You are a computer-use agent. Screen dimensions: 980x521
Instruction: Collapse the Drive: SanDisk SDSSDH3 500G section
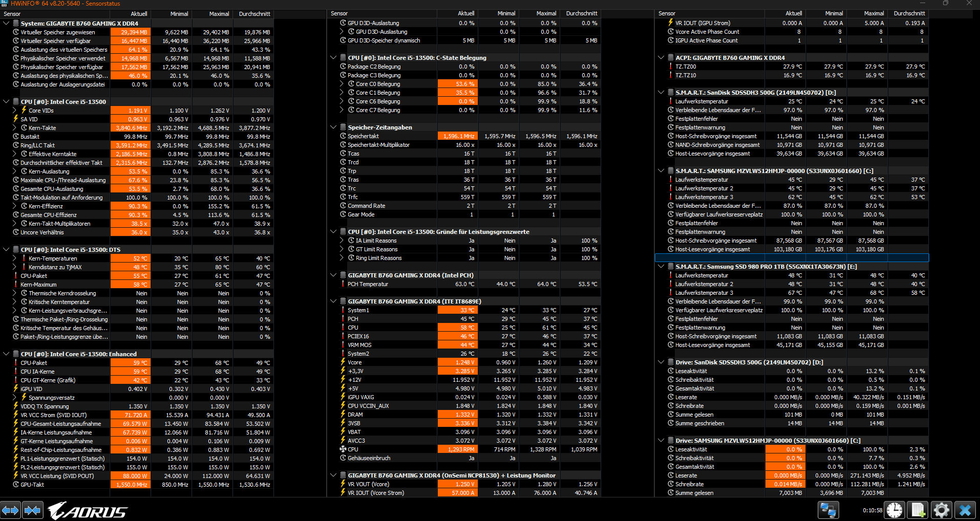pyautogui.click(x=661, y=362)
